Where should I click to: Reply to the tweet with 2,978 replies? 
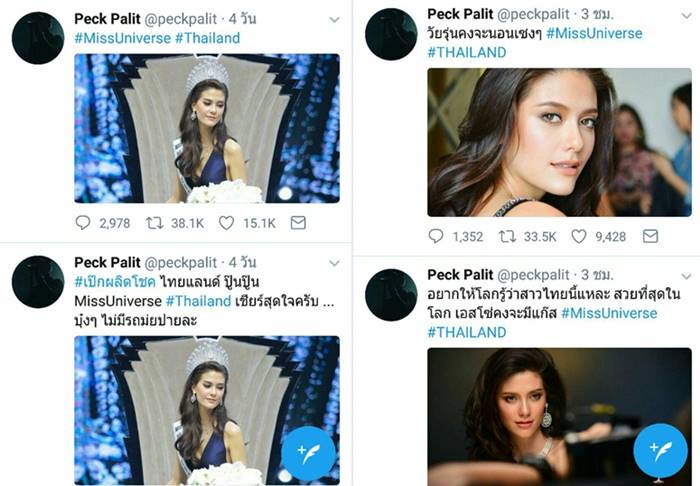click(82, 222)
